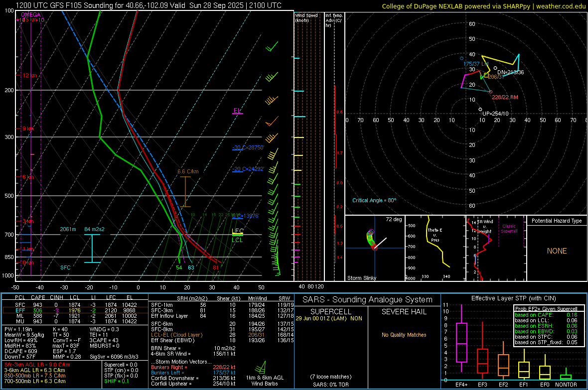The image size is (588, 390).
Task: Select the SFC-1km SRH row
Action: [222, 305]
